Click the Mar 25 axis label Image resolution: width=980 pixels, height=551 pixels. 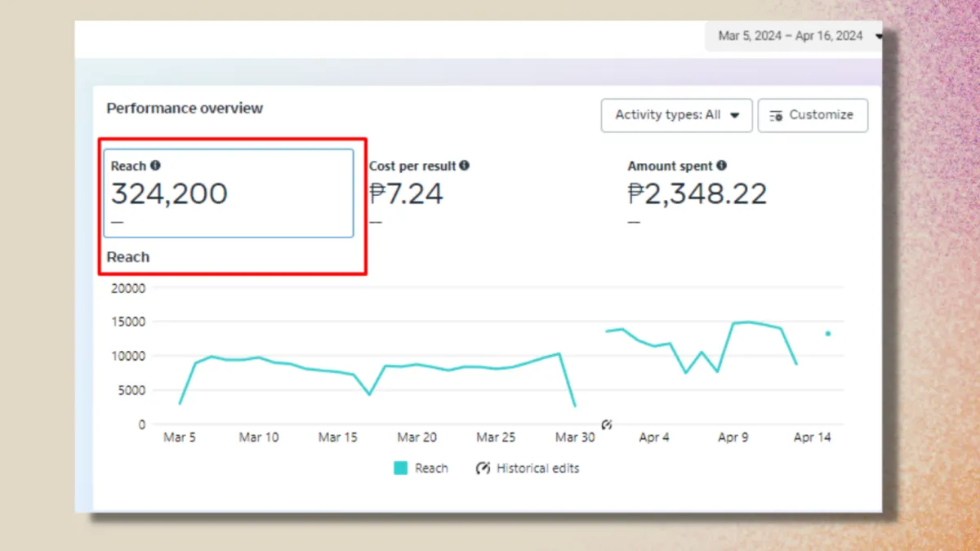point(496,438)
